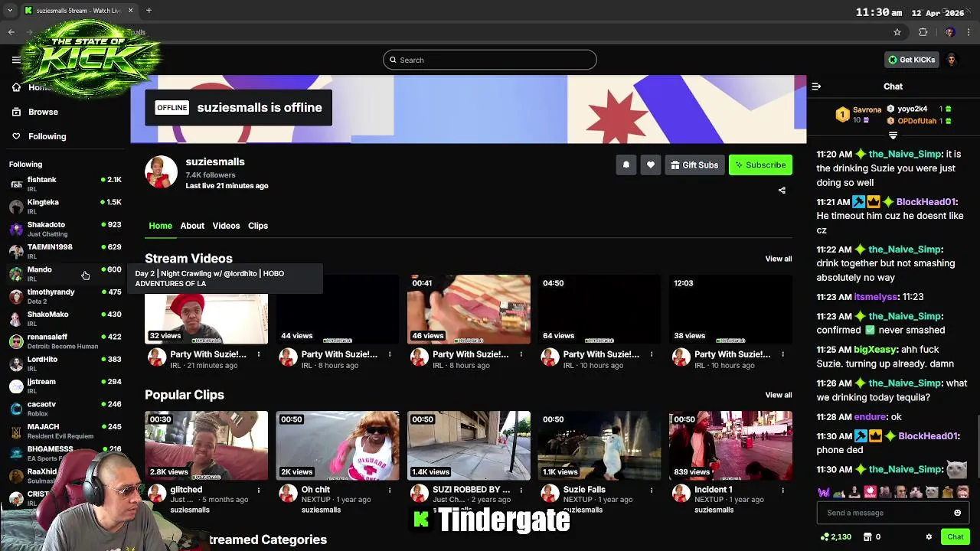Open chat settings gear icon
This screenshot has width=980, height=551.
(x=929, y=537)
